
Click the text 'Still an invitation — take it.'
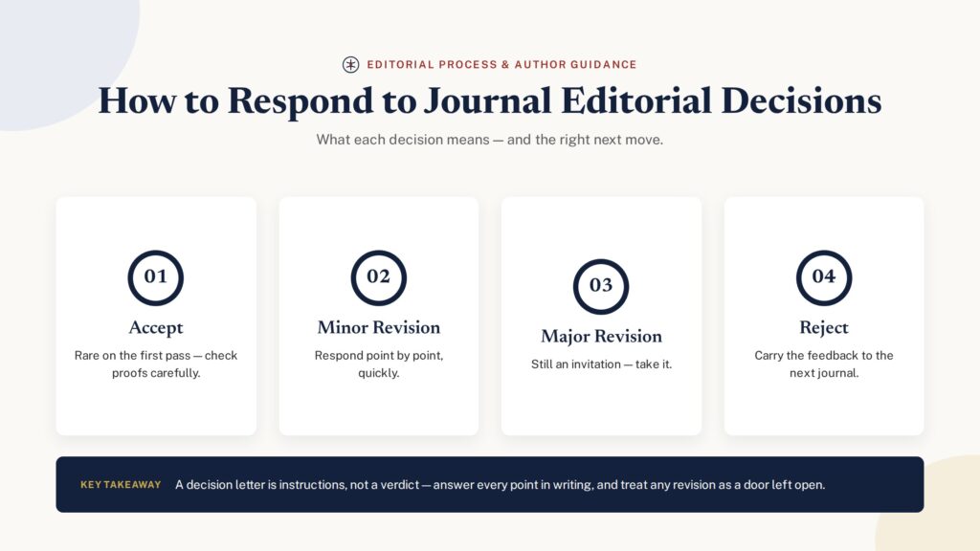click(601, 364)
